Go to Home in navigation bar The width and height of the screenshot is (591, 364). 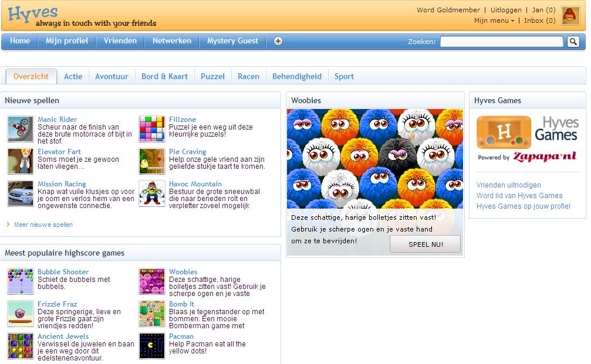(19, 41)
